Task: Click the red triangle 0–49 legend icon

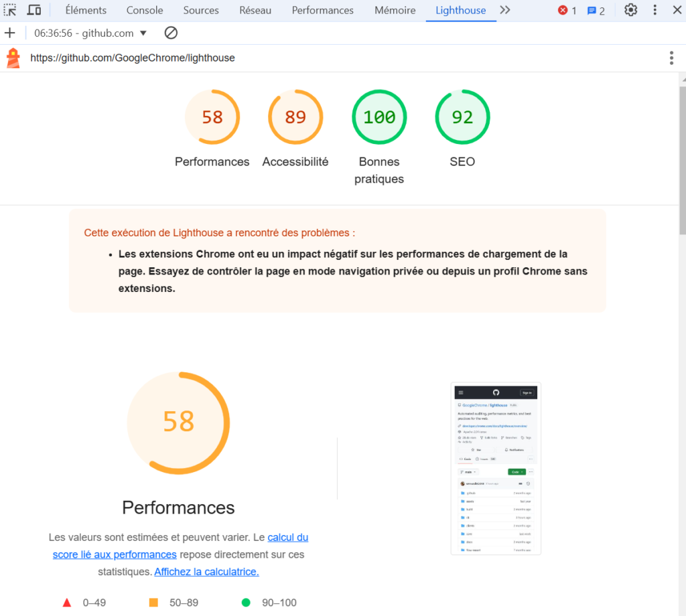Action: [x=67, y=603]
